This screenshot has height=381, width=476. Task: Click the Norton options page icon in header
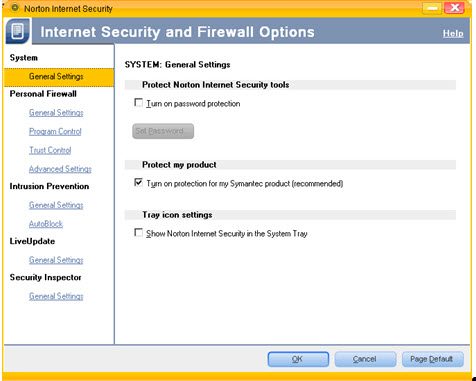click(18, 31)
